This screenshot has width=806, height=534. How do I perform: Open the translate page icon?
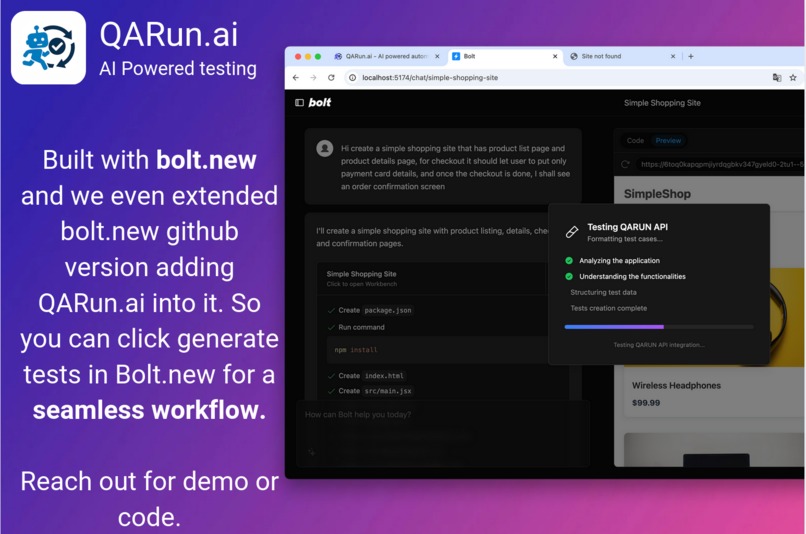click(777, 78)
